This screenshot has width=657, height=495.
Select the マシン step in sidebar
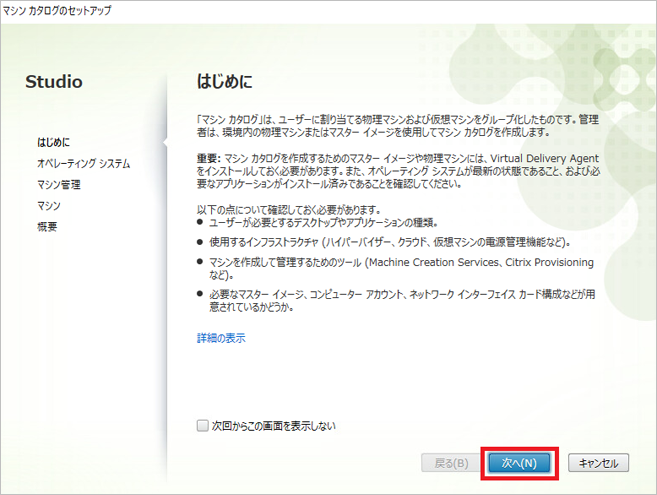point(49,205)
